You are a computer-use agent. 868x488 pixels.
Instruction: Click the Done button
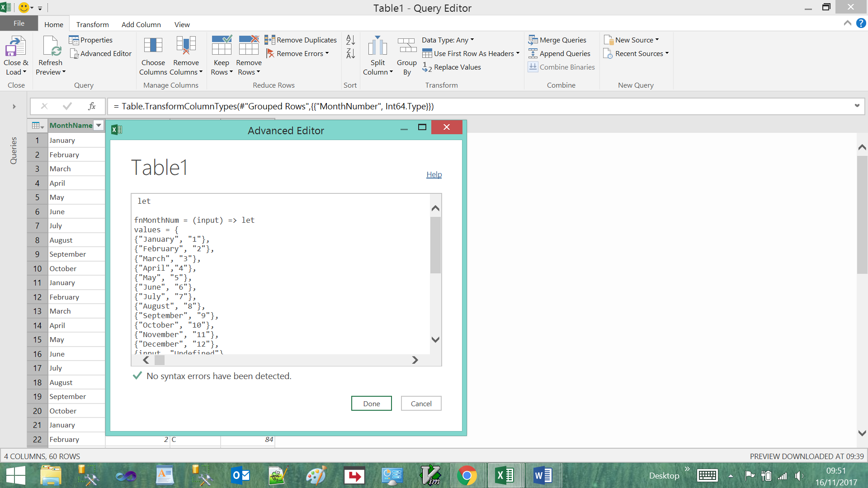(x=371, y=404)
